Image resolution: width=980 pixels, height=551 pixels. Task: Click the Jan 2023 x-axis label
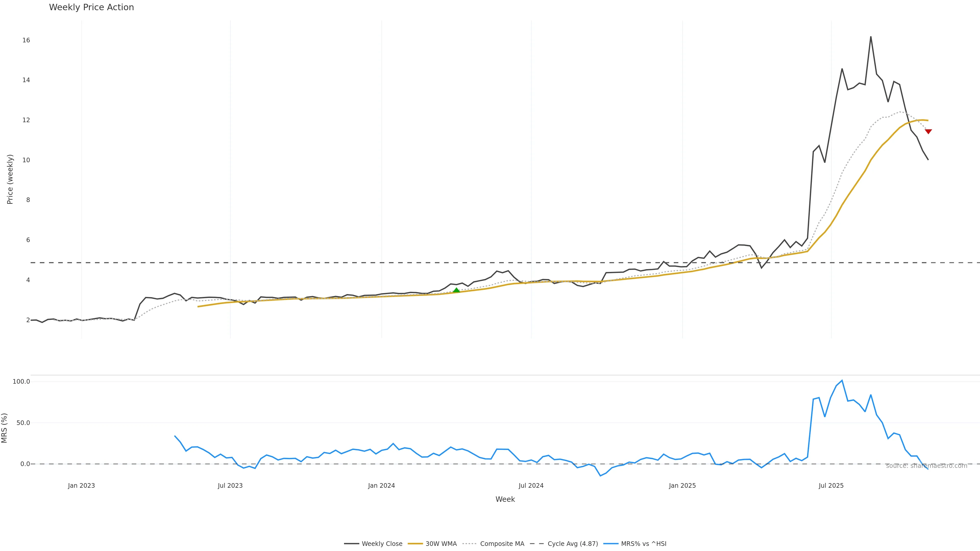pyautogui.click(x=81, y=486)
